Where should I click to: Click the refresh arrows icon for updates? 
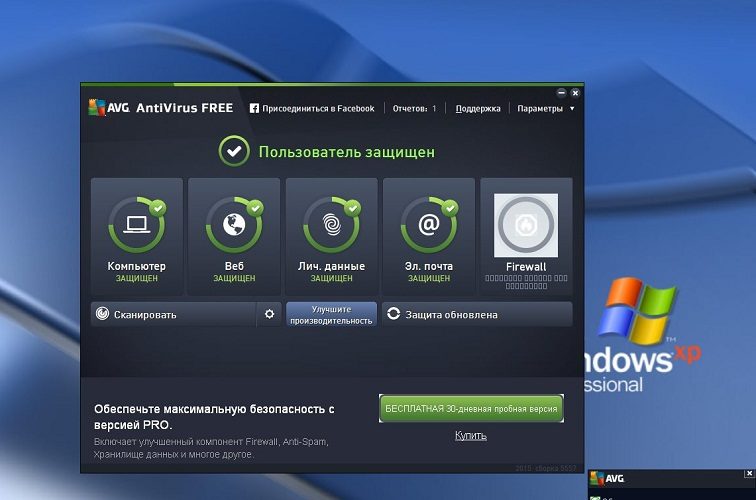click(x=393, y=314)
